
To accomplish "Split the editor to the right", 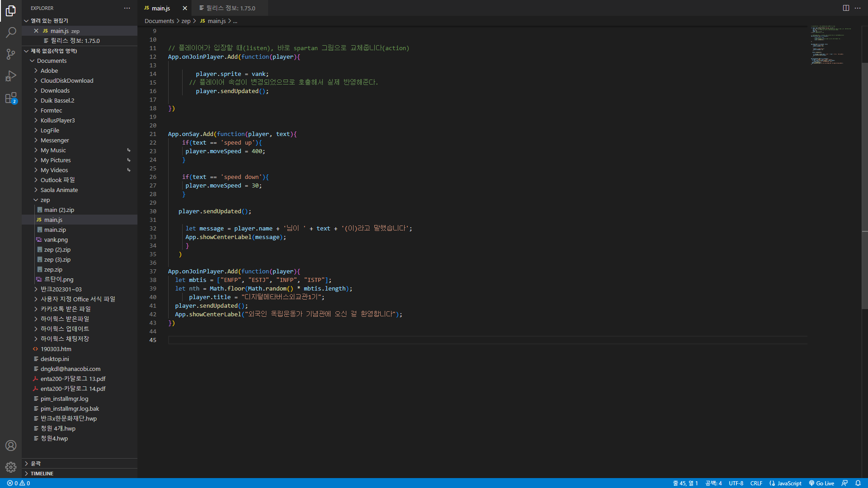I will 846,8.
